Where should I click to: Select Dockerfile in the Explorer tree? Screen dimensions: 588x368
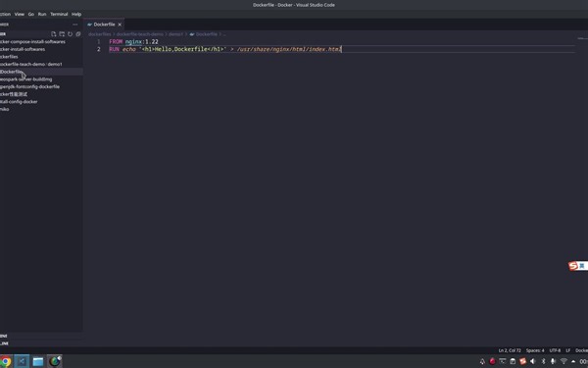pos(41,72)
